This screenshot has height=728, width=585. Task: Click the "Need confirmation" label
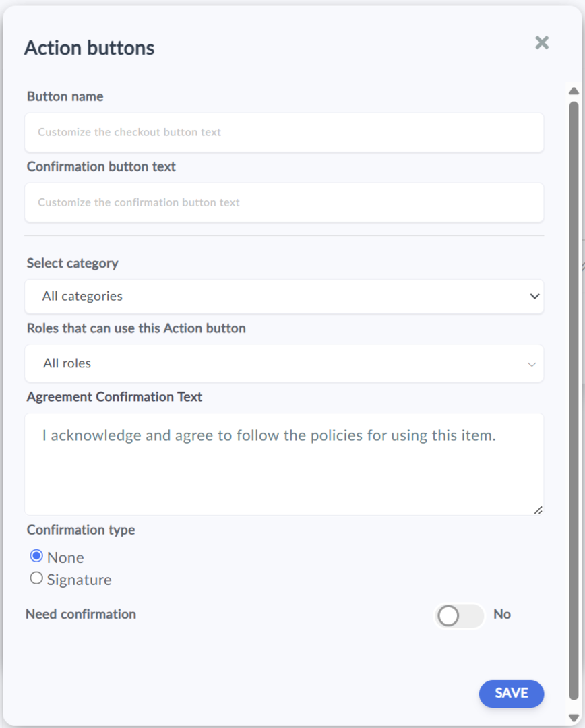[81, 614]
